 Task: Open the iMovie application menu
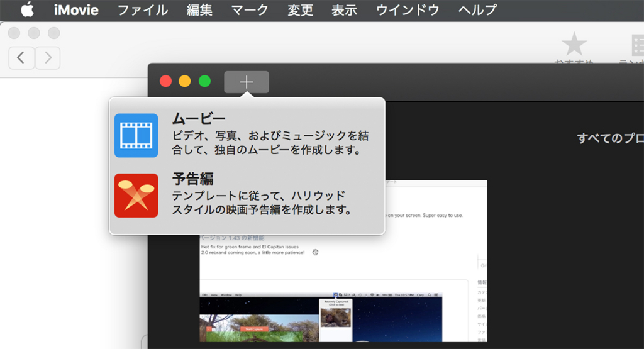click(x=76, y=10)
